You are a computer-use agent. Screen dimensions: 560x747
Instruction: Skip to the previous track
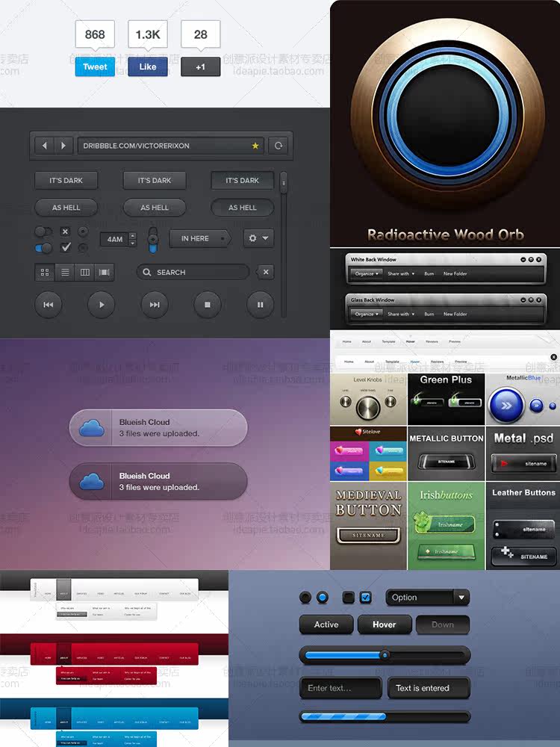(48, 305)
